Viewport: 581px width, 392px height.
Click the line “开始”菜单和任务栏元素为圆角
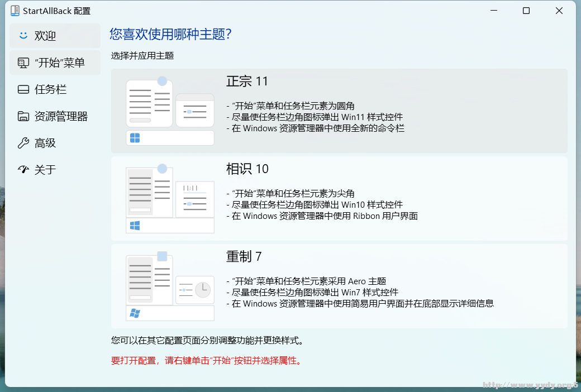tap(290, 106)
